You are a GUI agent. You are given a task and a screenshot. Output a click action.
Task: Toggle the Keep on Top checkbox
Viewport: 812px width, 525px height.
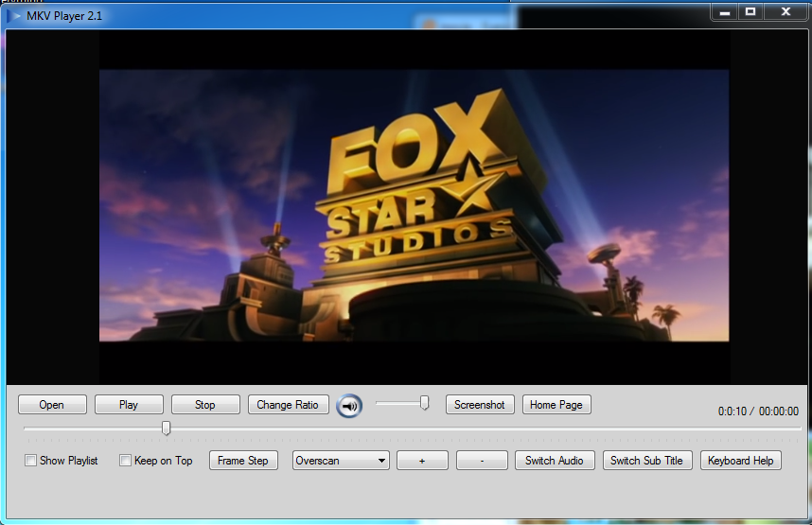125,461
